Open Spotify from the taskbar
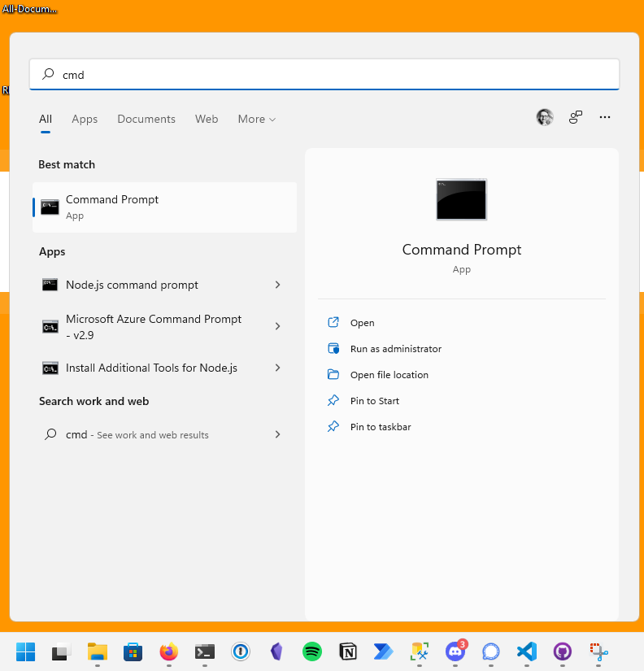Image resolution: width=644 pixels, height=671 pixels. [x=311, y=651]
